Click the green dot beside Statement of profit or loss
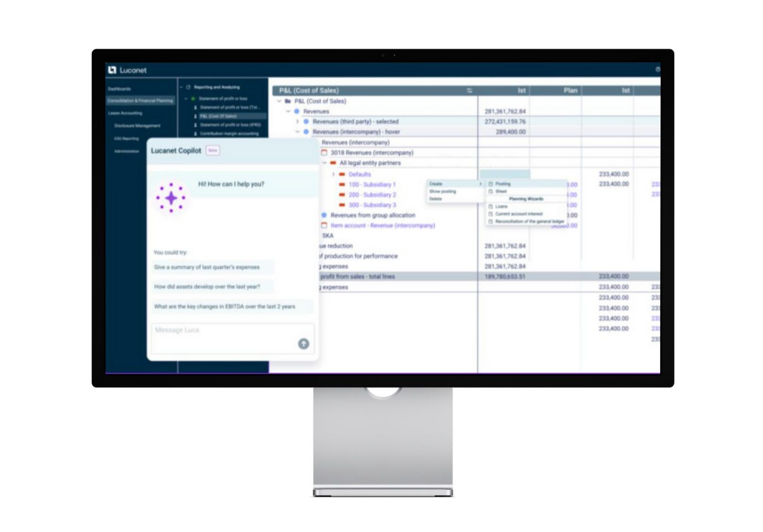 click(x=193, y=98)
